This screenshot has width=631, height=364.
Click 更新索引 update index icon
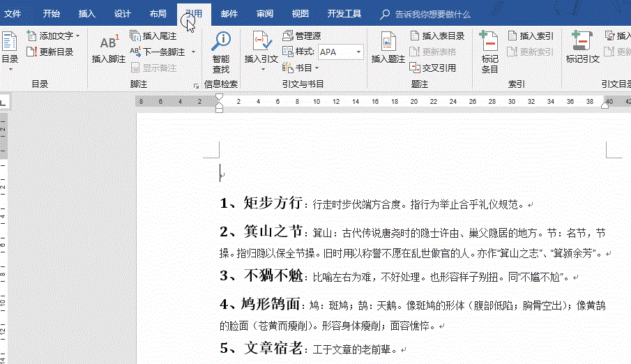(512, 52)
